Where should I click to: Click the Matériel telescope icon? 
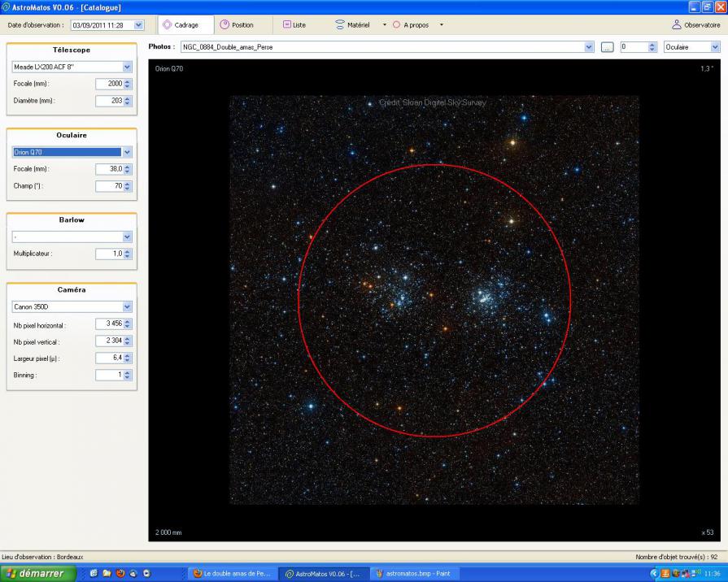340,25
